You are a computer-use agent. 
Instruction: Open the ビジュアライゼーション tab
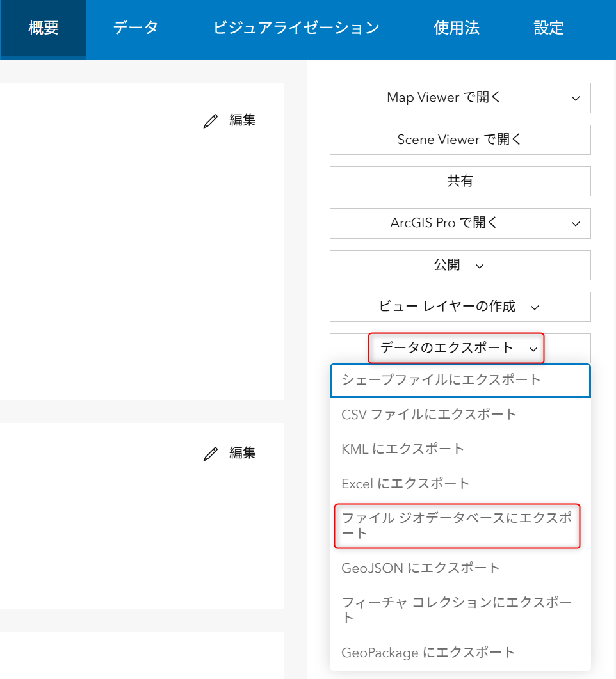tap(296, 28)
